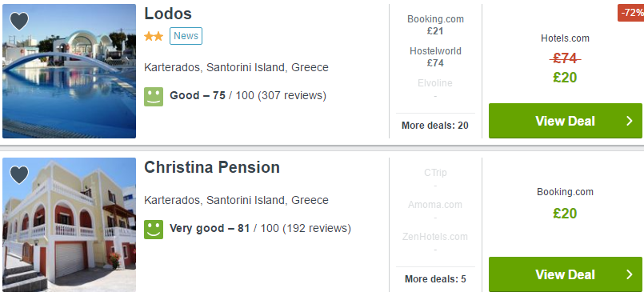
Task: Save Christina Pension using its heart icon
Action: 19,175
